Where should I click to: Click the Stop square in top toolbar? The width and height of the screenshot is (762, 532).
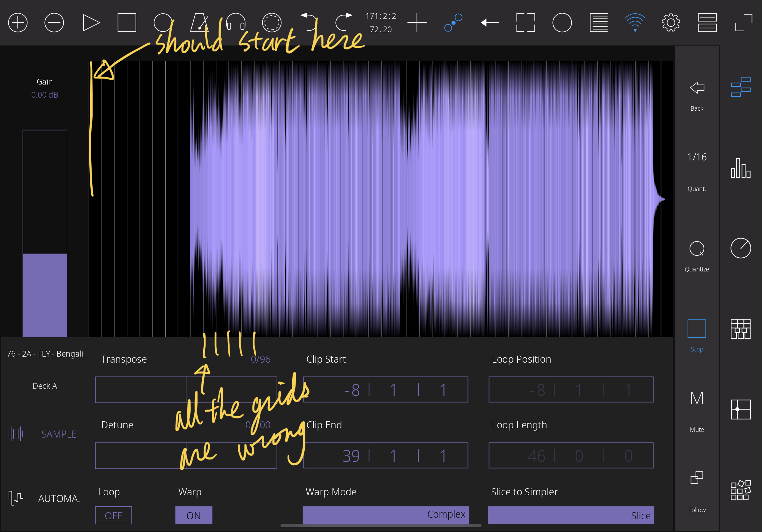click(127, 23)
